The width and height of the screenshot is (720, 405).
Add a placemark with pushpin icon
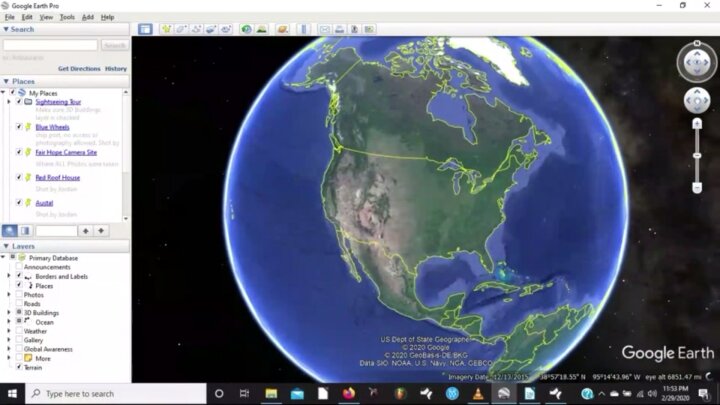pyautogui.click(x=166, y=29)
